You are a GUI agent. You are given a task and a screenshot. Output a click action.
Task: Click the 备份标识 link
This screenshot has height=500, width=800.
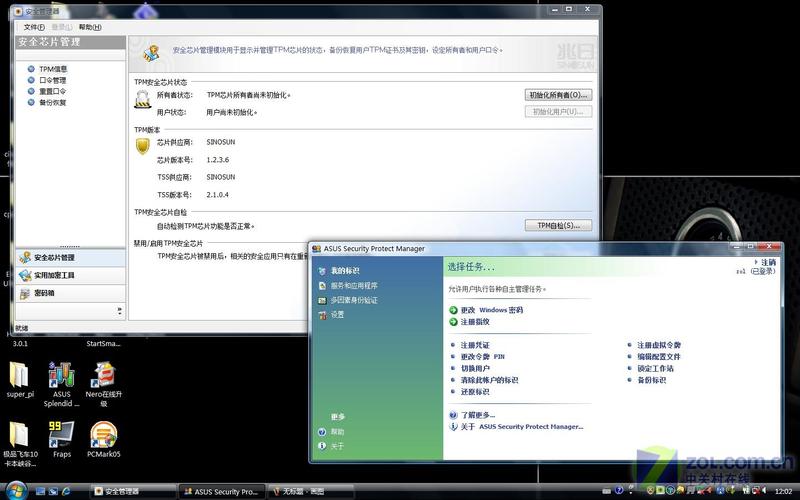[652, 380]
